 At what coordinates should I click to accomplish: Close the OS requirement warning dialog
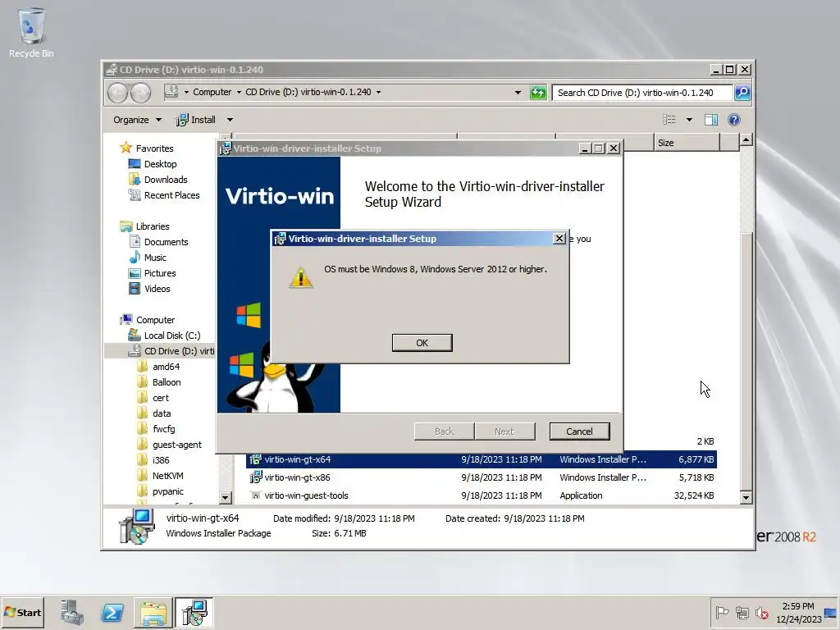pyautogui.click(x=559, y=239)
